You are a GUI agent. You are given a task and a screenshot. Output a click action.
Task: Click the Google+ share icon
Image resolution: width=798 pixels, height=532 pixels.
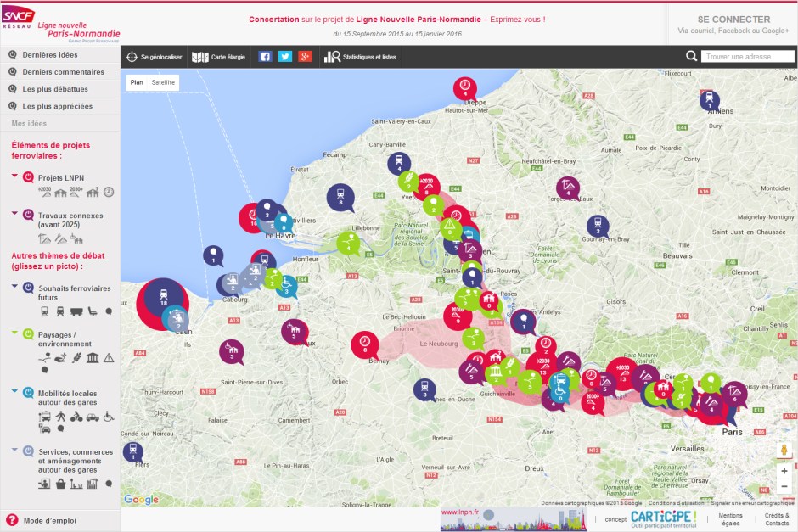pyautogui.click(x=306, y=57)
